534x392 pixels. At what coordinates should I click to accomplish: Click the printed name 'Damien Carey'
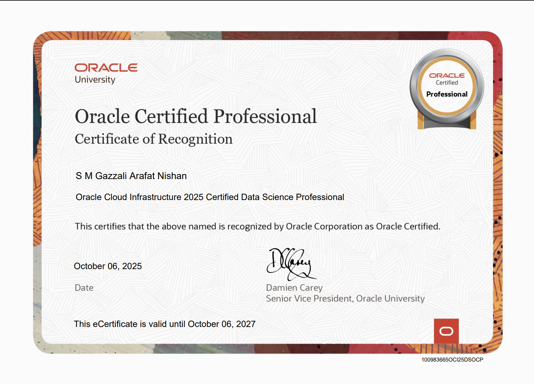294,288
